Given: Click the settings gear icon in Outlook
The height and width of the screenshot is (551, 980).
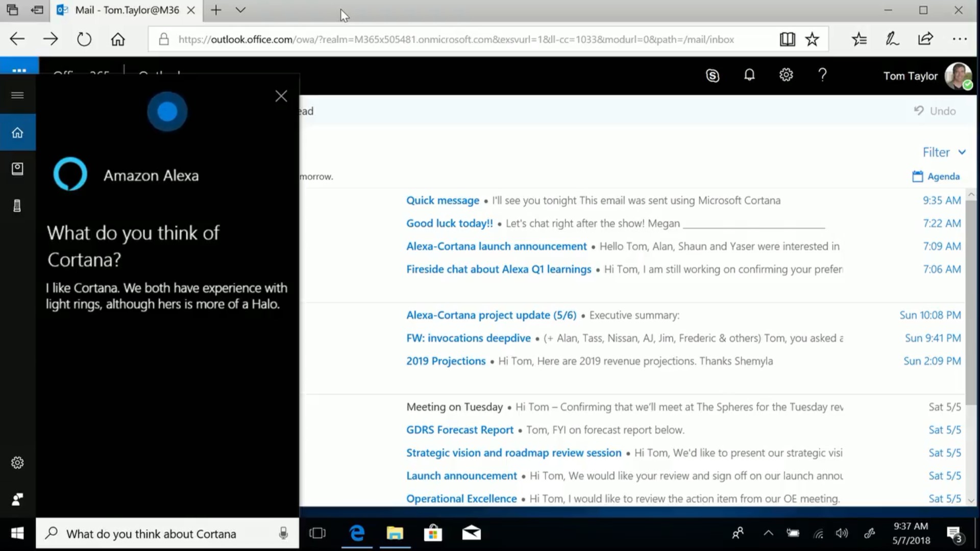Looking at the screenshot, I should [x=786, y=74].
